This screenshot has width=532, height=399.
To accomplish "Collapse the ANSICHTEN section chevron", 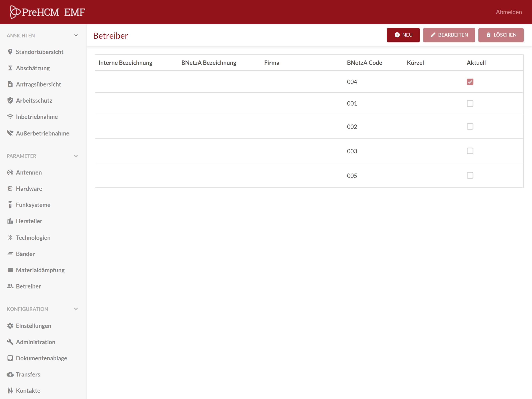I will 76,35.
